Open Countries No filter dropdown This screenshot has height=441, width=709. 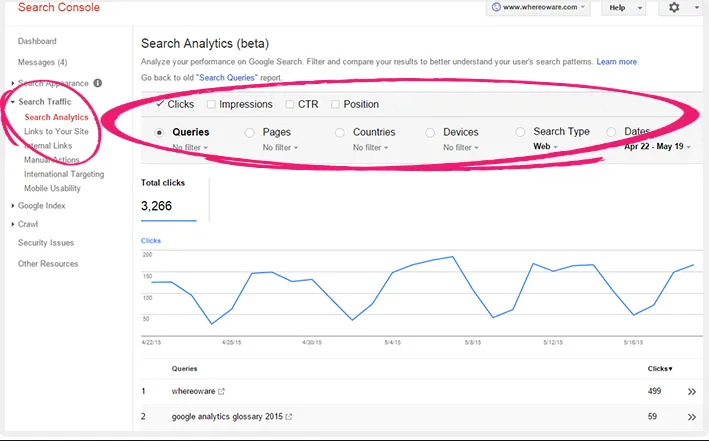click(x=370, y=147)
